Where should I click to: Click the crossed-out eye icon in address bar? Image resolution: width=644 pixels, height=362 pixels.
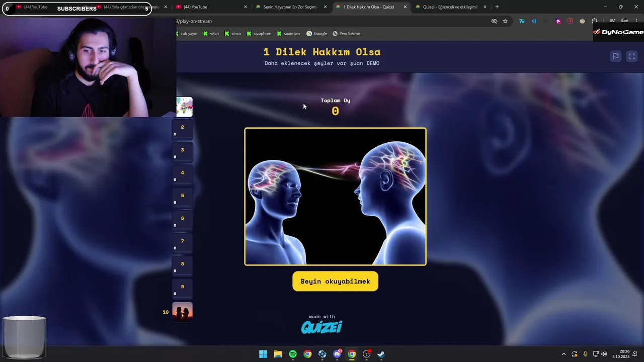point(494,21)
